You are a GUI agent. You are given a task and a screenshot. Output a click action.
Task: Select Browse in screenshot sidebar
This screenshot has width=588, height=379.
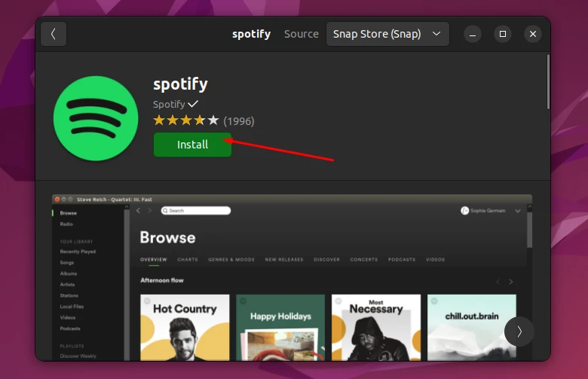pyautogui.click(x=69, y=213)
